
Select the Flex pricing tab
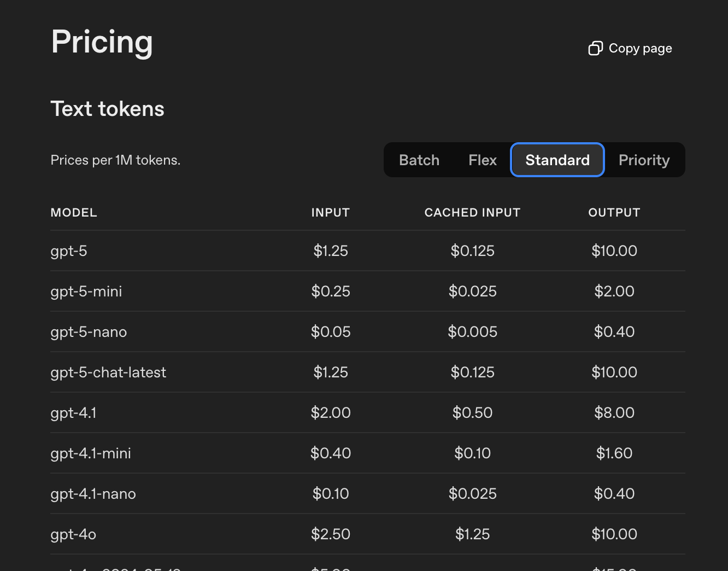pos(483,160)
